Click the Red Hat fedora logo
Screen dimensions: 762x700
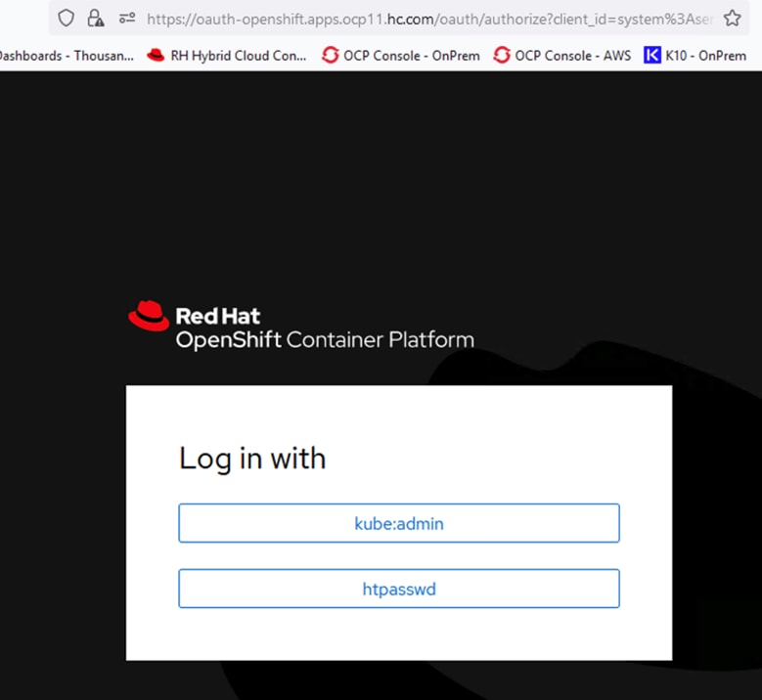[149, 316]
